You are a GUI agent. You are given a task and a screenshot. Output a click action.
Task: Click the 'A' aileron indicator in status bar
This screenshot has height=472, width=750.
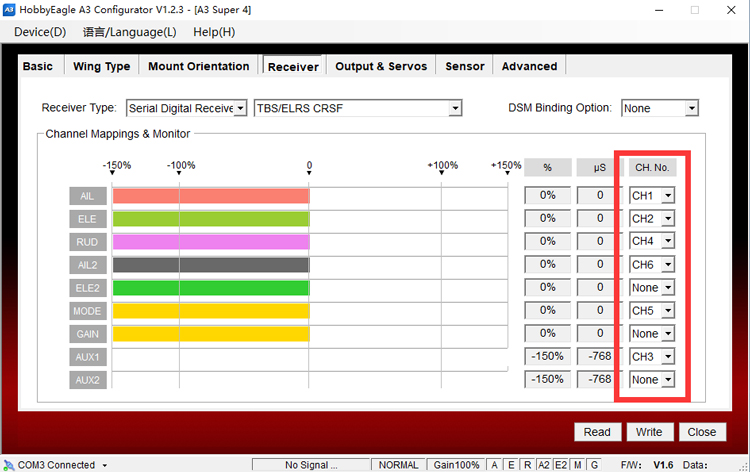click(x=495, y=465)
